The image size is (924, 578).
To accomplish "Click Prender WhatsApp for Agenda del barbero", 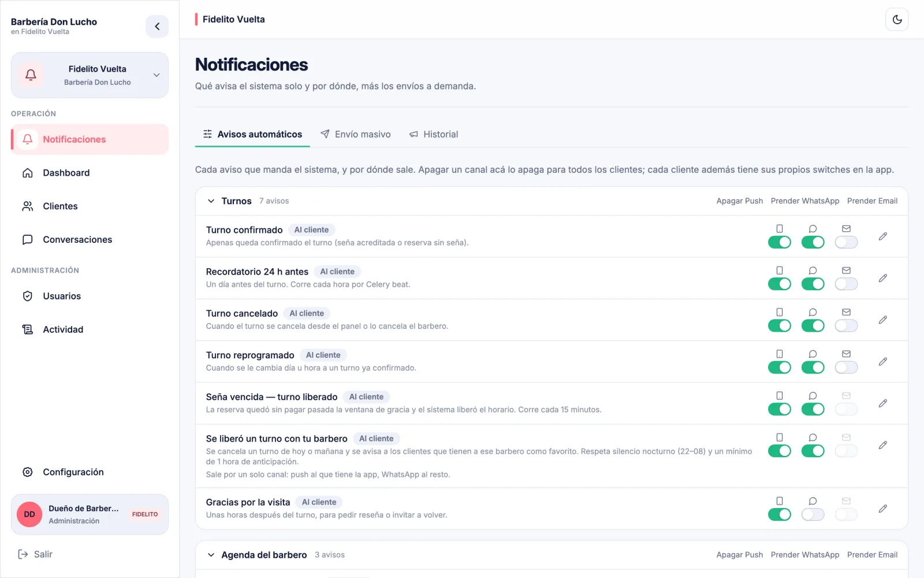I will click(805, 555).
